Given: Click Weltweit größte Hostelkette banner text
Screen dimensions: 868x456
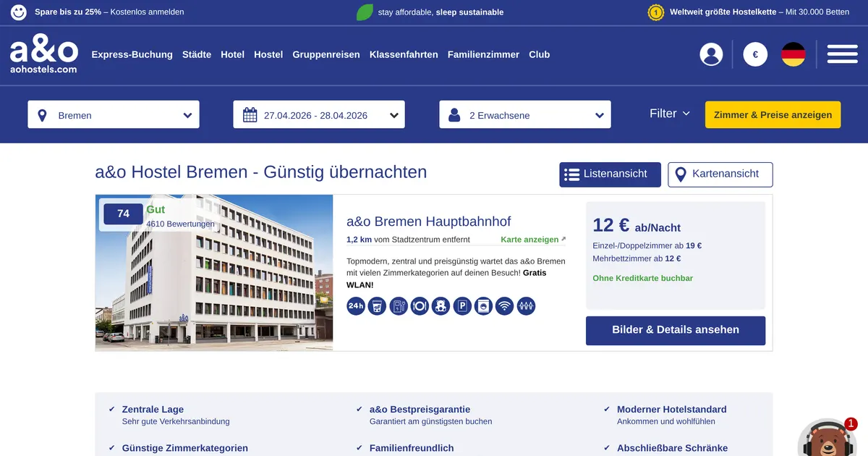Looking at the screenshot, I should coord(759,12).
